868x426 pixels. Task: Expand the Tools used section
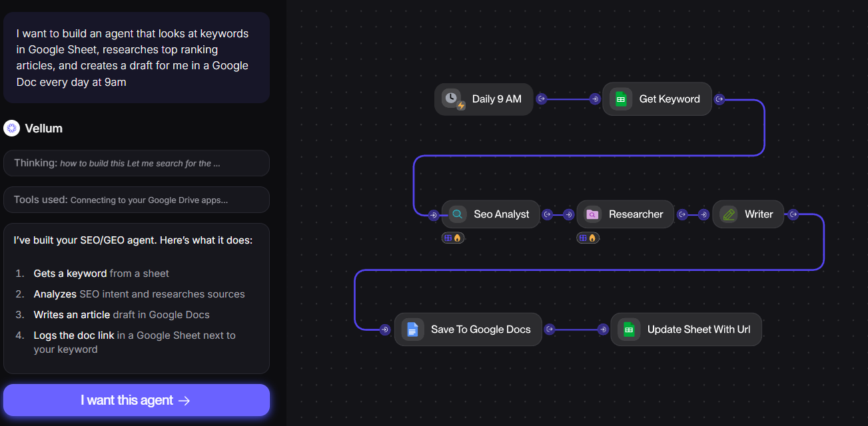coord(136,200)
